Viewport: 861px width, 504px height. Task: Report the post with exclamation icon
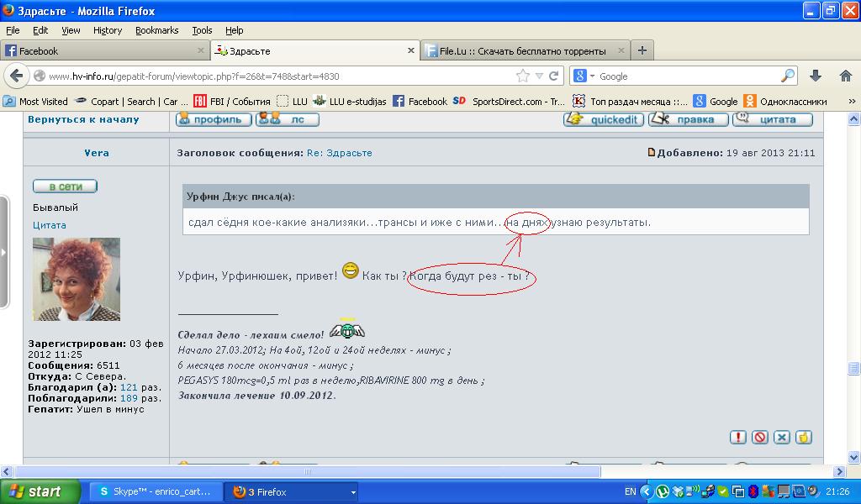click(738, 437)
